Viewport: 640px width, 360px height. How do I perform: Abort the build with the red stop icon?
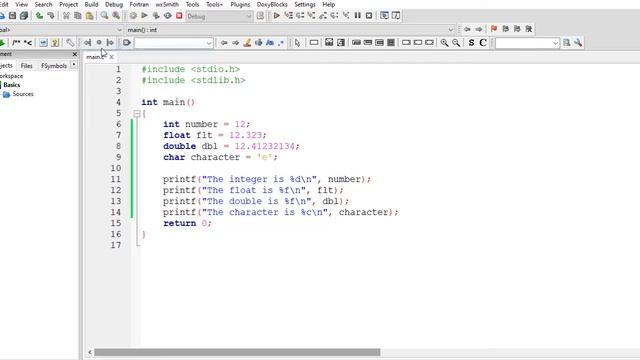pos(179,16)
